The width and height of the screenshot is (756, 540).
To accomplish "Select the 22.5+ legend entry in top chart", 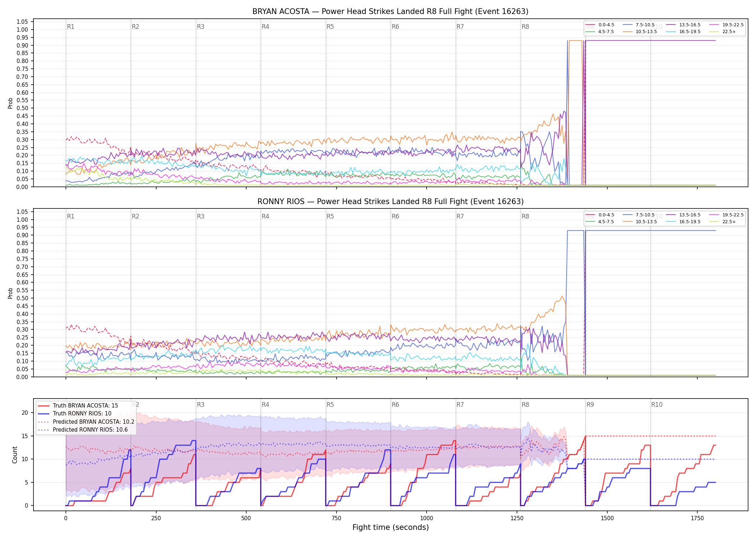I will (x=723, y=32).
